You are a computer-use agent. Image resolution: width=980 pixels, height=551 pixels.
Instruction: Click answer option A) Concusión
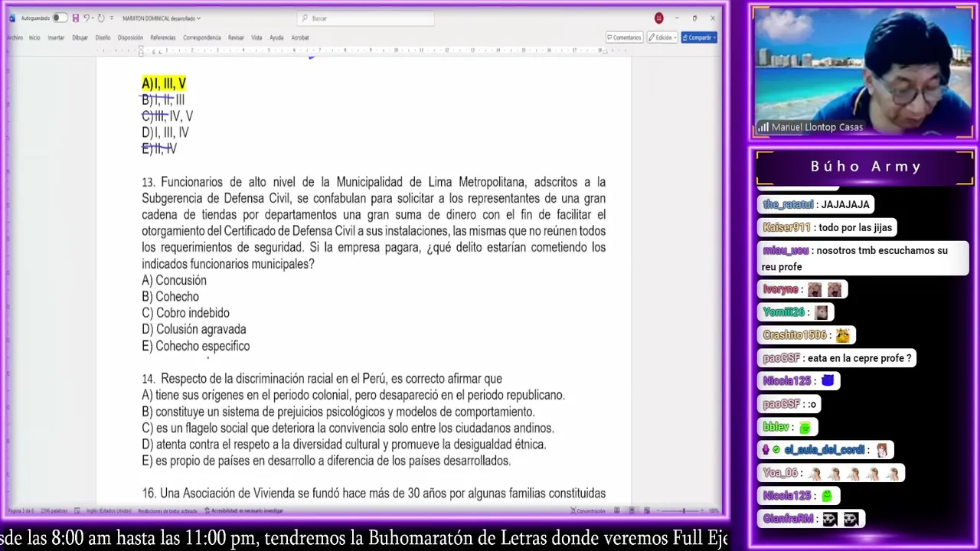click(174, 280)
